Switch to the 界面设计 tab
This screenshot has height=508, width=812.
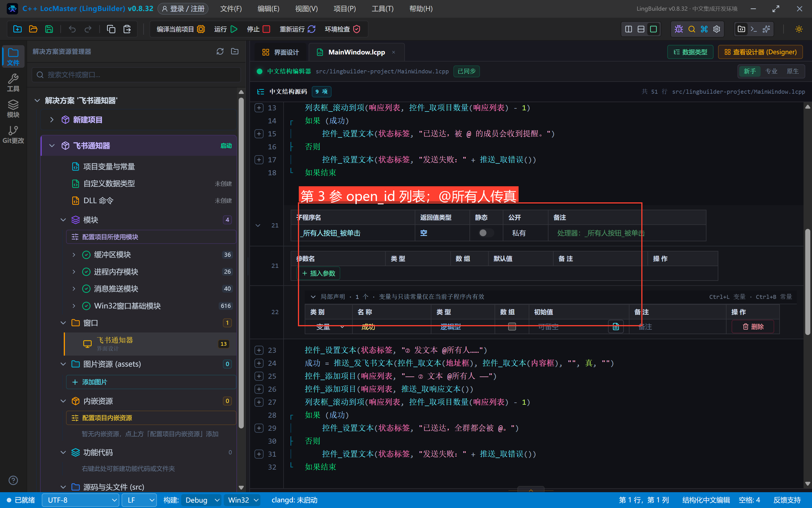click(x=280, y=52)
